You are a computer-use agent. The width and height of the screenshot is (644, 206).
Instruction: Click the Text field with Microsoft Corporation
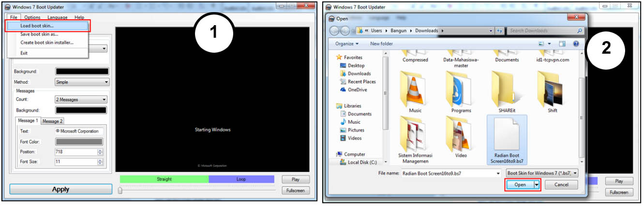click(79, 131)
